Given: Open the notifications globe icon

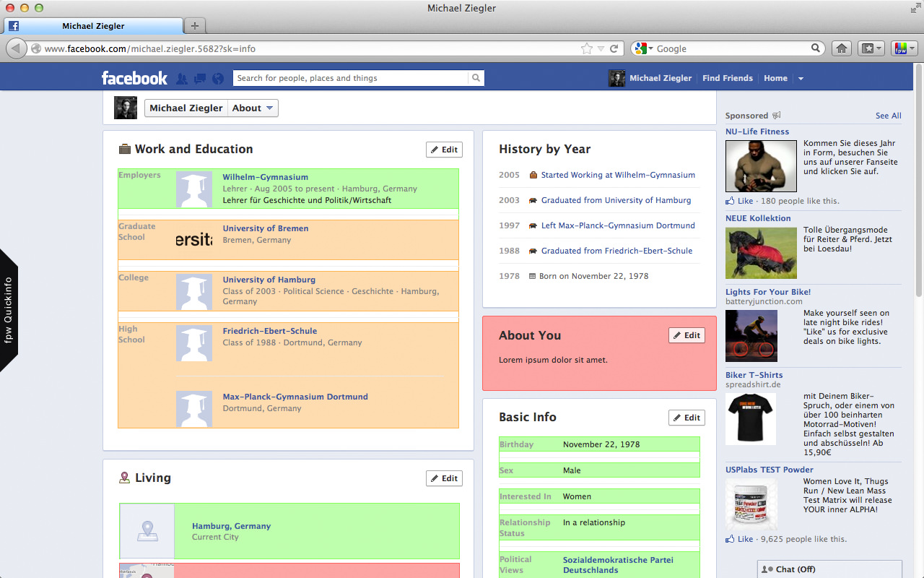Looking at the screenshot, I should click(218, 78).
